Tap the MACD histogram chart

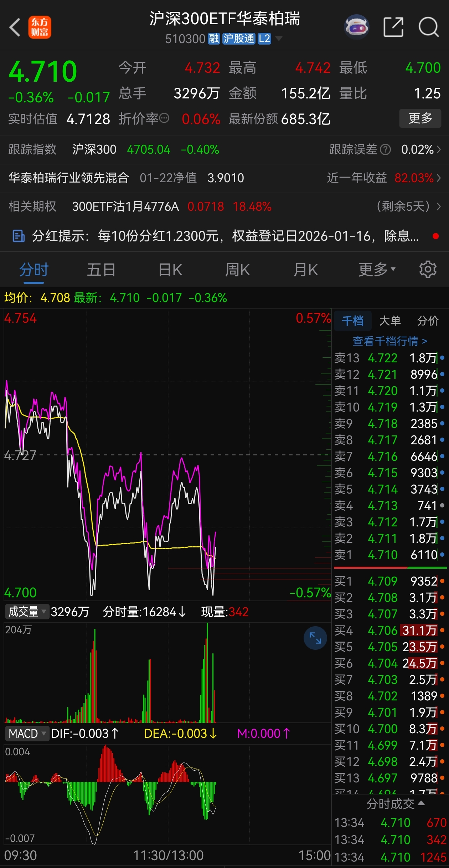click(x=167, y=794)
